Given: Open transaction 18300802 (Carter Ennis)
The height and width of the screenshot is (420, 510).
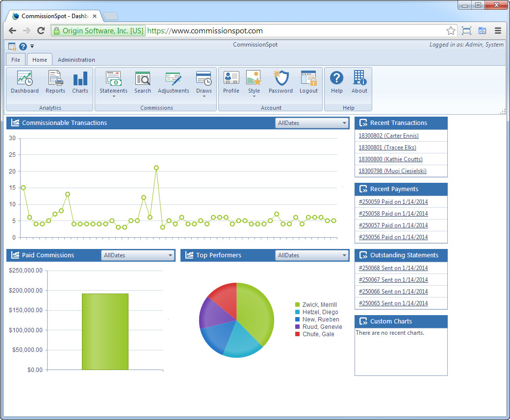Looking at the screenshot, I should (389, 136).
